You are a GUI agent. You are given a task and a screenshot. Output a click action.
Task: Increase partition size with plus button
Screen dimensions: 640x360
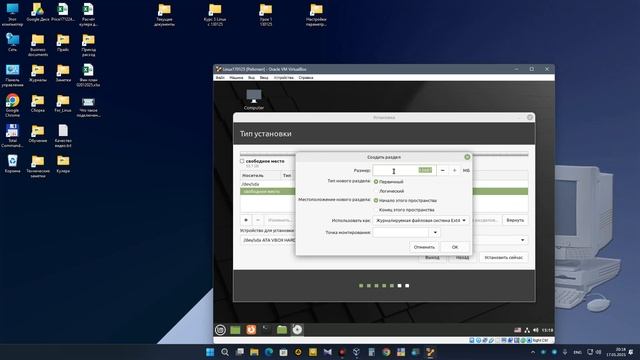point(454,170)
